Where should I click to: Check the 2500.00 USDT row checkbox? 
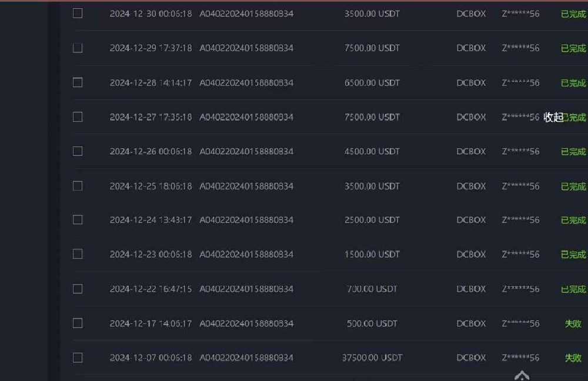78,220
